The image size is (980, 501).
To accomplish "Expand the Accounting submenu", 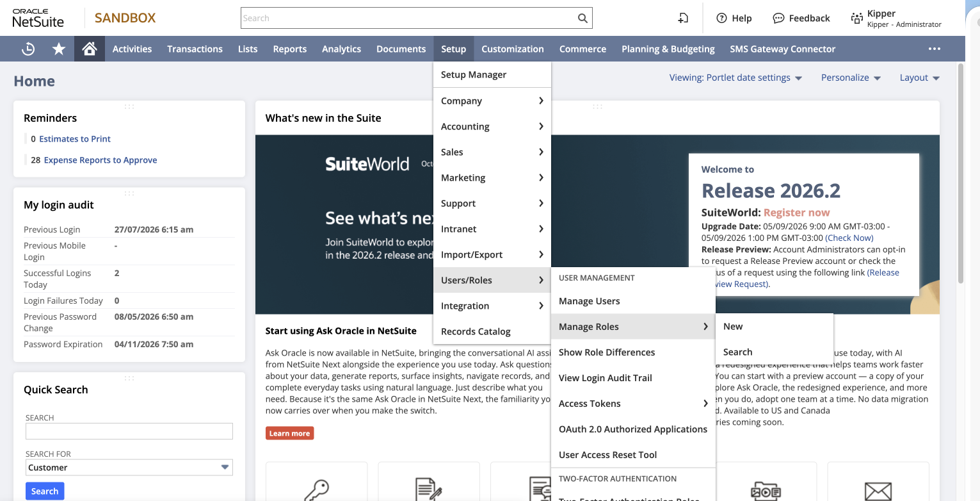I will pyautogui.click(x=492, y=126).
